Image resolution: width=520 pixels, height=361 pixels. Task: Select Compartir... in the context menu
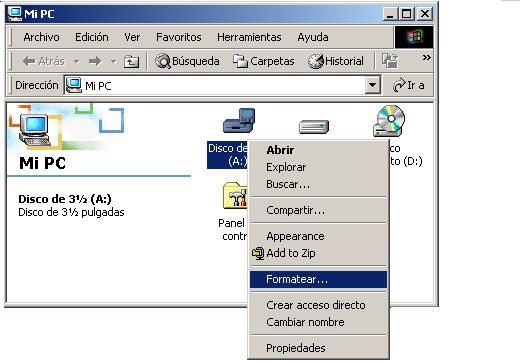tap(318, 210)
